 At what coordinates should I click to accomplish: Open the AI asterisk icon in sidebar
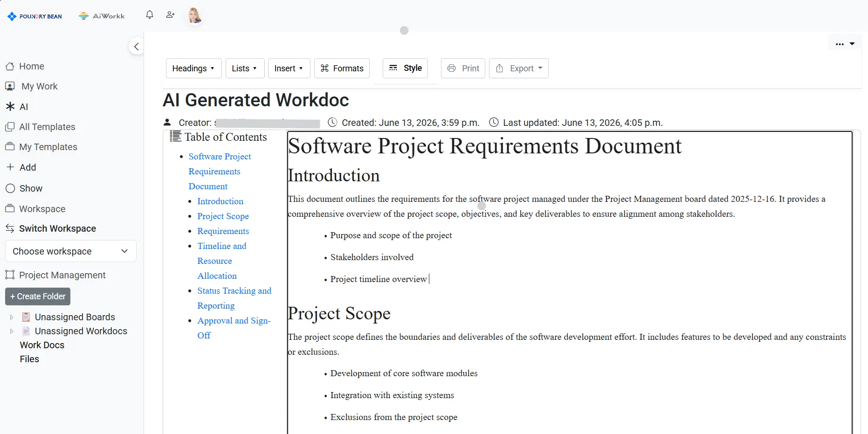tap(10, 107)
